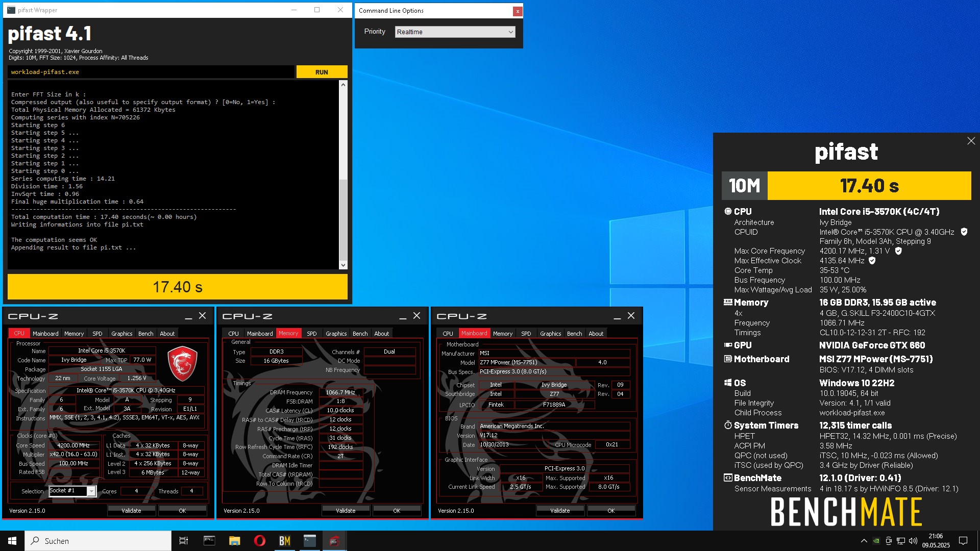980x551 pixels.
Task: Open SPD tab in third CPU-Z window
Action: (x=526, y=334)
